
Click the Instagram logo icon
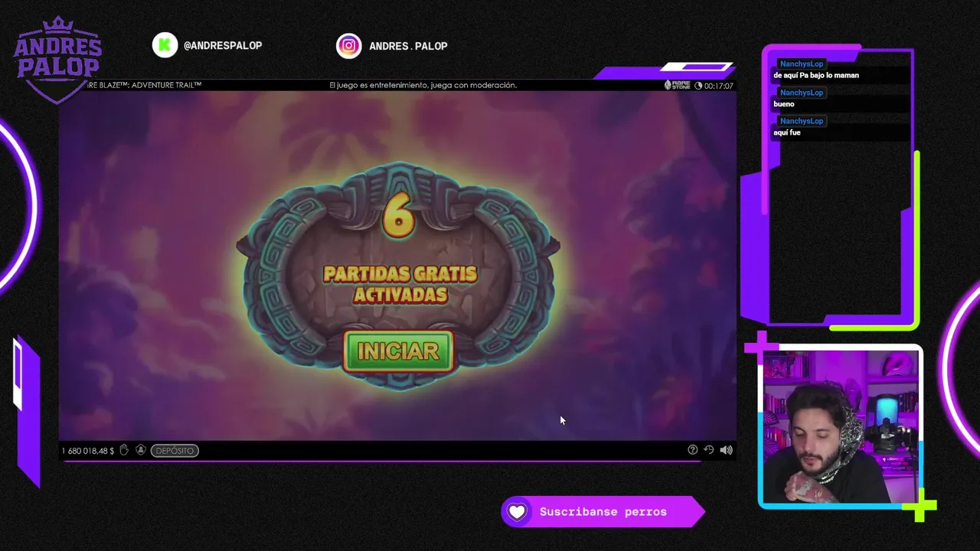pos(348,46)
